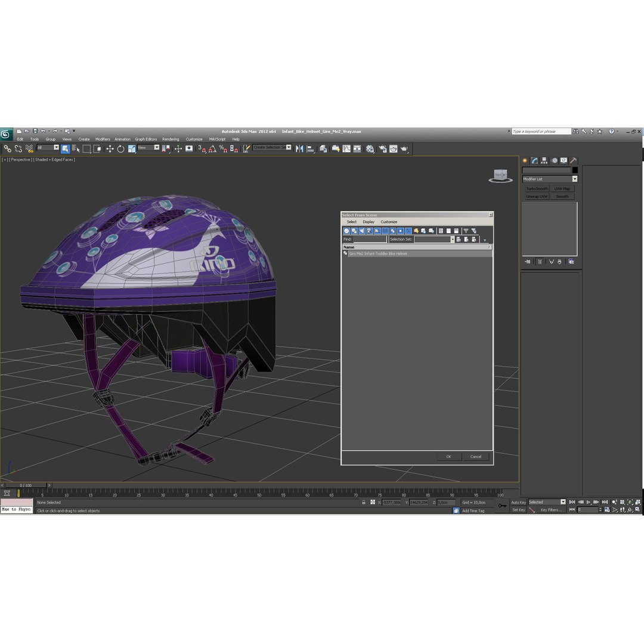
Task: Click Pin Stack icon below modifier stack
Action: [x=528, y=262]
